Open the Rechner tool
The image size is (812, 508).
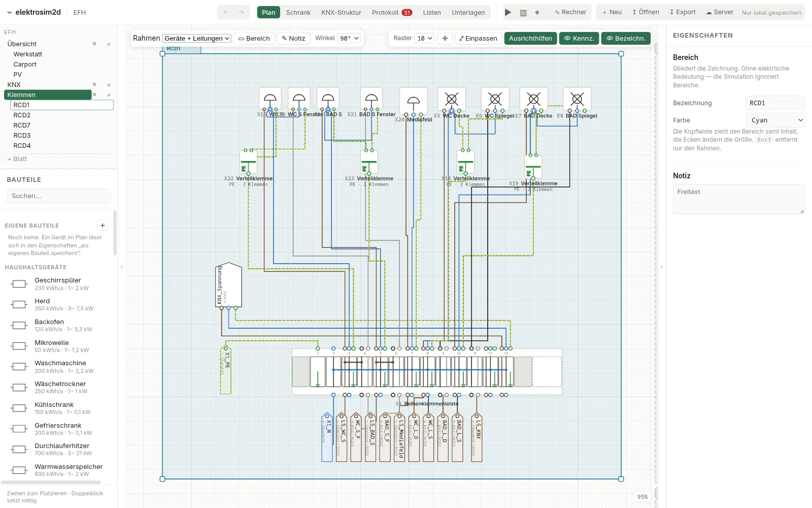570,12
